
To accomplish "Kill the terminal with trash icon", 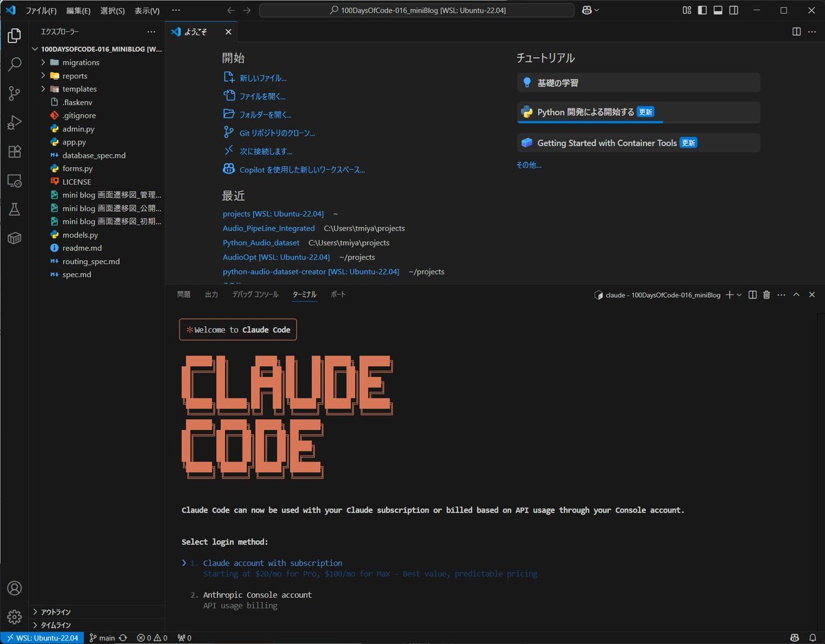I will 767,294.
